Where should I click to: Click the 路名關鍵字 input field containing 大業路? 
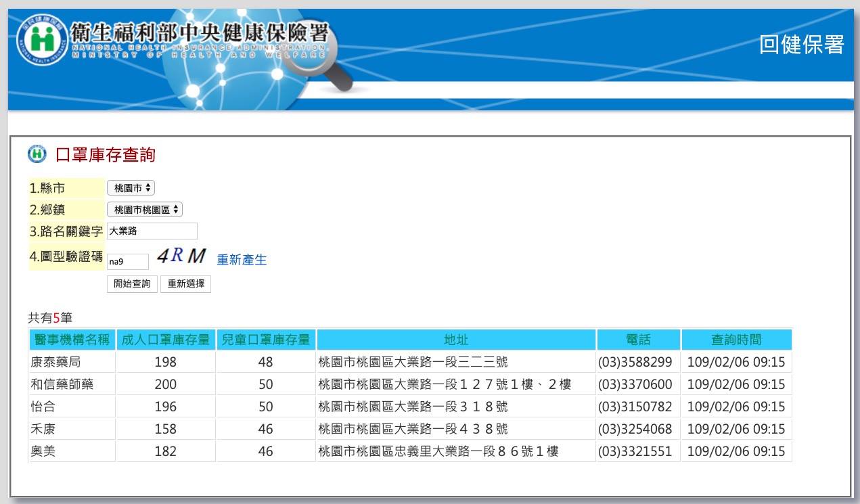152,231
